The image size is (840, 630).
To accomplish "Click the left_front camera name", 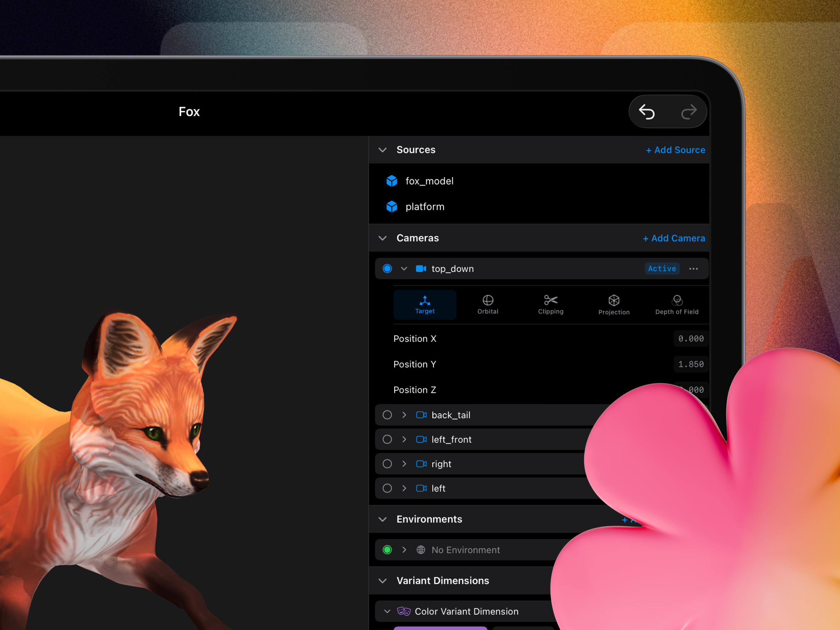I will (x=452, y=439).
